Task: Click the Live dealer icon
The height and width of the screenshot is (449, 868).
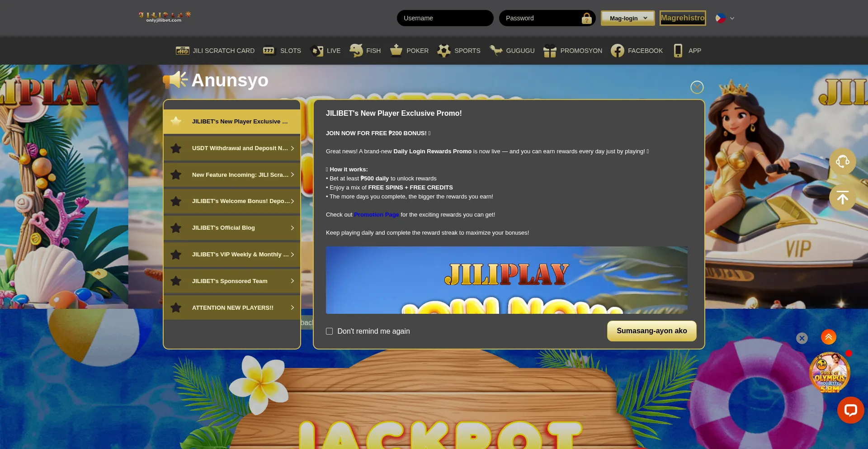Action: click(316, 51)
